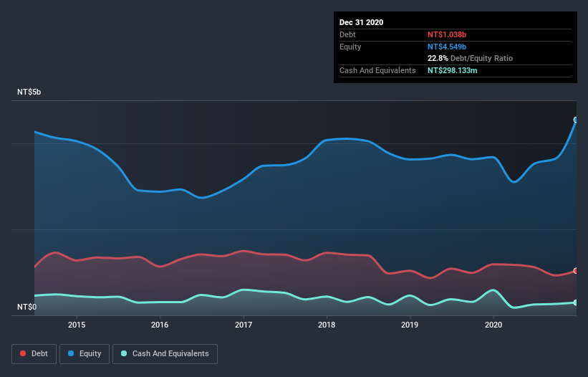Click the NT$0 y-axis label
588x377 pixels.
(x=27, y=307)
